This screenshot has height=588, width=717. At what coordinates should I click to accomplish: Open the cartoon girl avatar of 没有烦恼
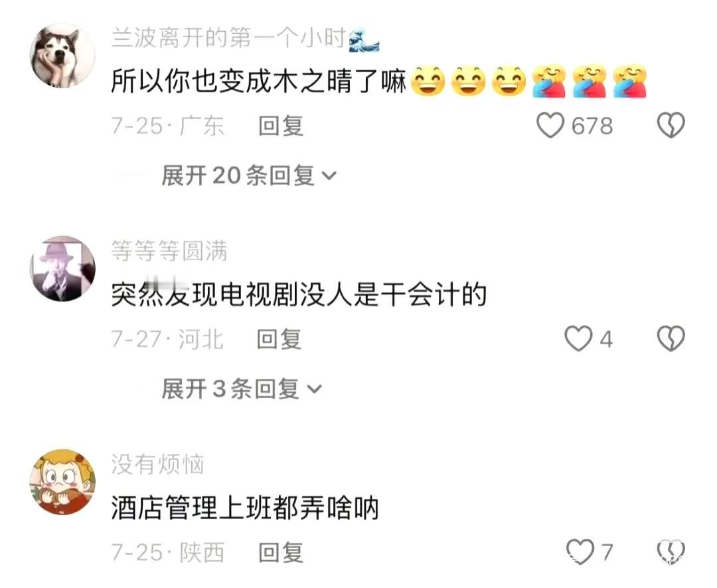coord(62,482)
